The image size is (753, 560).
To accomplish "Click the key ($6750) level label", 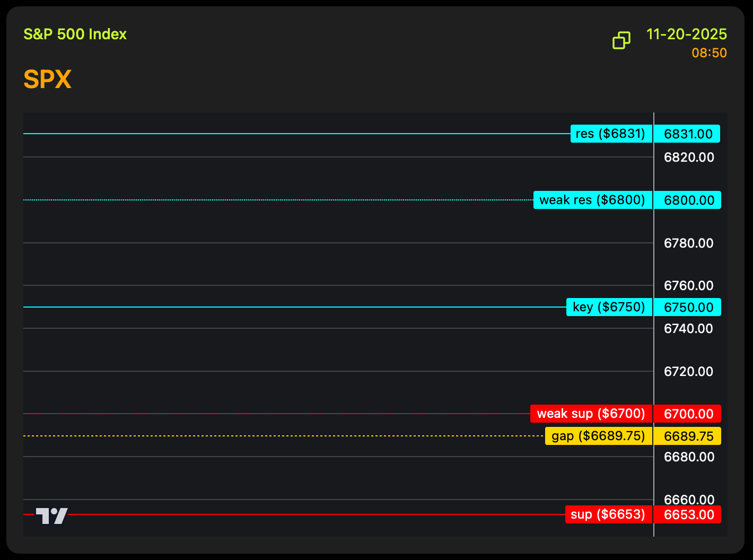I will 609,307.
